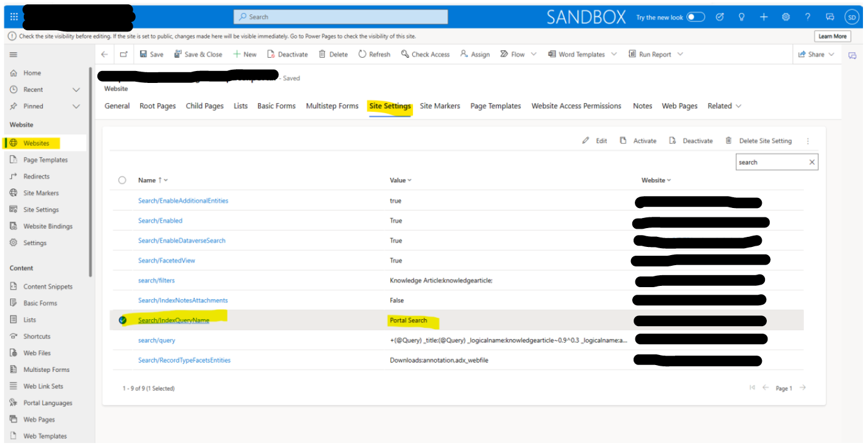Image resolution: width=868 pixels, height=448 pixels.
Task: Open Redirects in the sidebar
Action: point(36,177)
